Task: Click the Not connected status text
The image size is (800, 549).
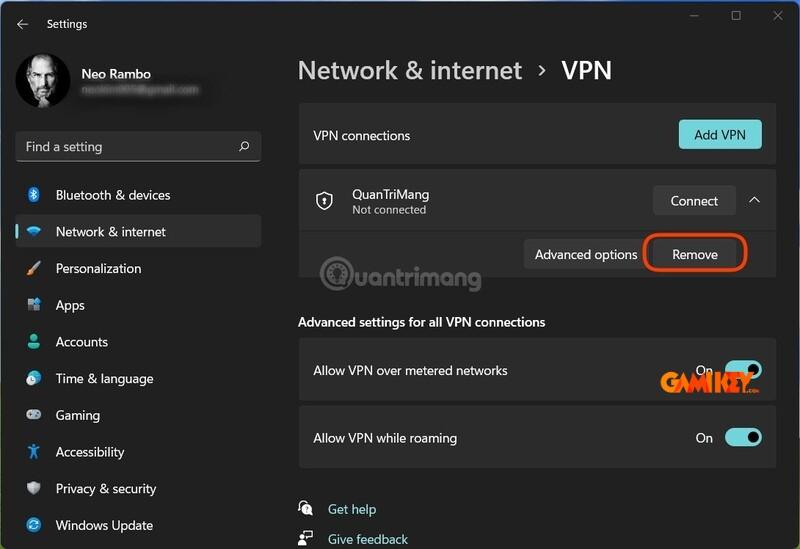Action: tap(389, 210)
